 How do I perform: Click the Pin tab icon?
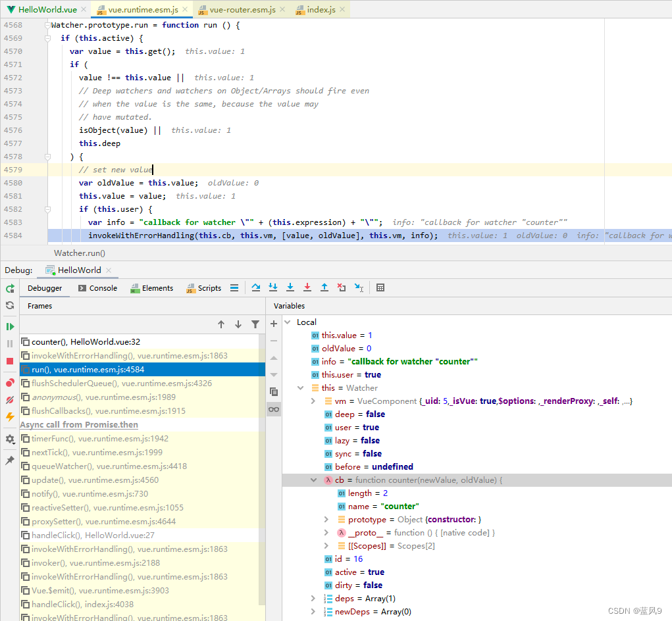[x=10, y=460]
